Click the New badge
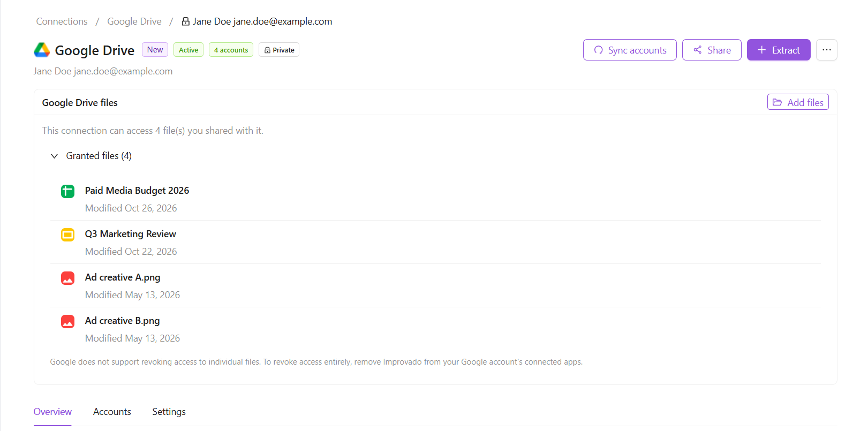 155,50
